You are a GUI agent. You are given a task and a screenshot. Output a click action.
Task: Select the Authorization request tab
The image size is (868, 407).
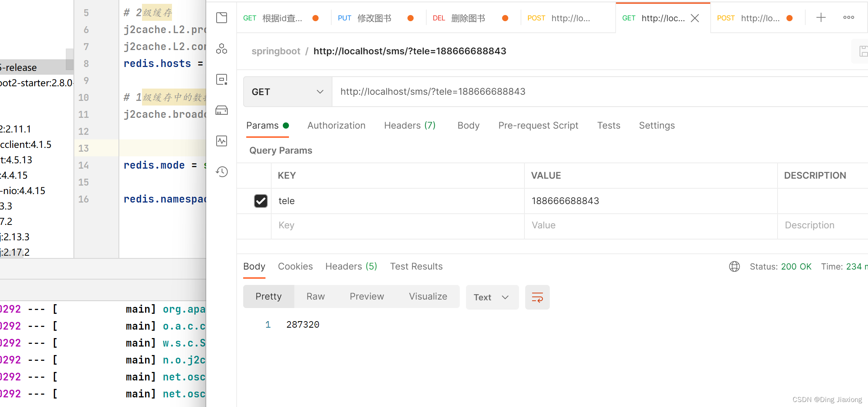tap(336, 126)
